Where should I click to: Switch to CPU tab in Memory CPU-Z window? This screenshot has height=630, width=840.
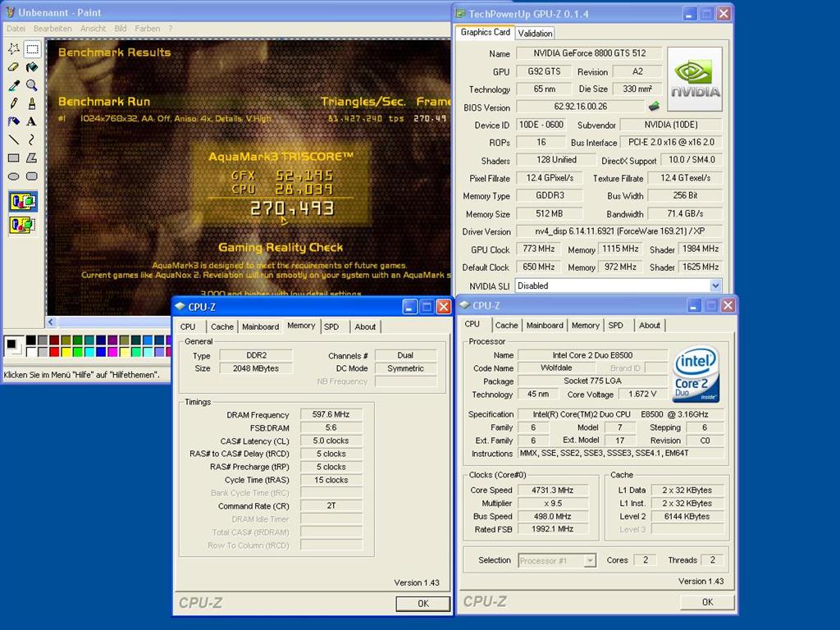tap(188, 326)
